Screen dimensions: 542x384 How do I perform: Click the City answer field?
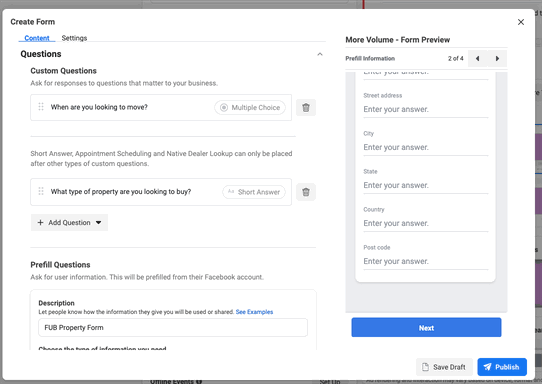click(426, 147)
